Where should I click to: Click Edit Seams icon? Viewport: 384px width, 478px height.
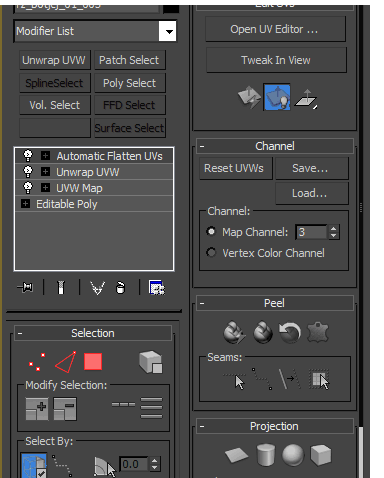coord(234,380)
